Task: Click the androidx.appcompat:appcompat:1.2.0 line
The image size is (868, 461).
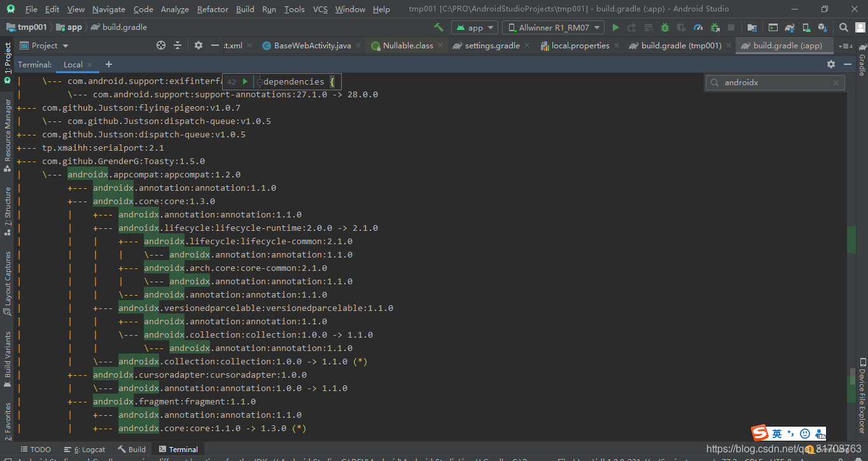Action: click(x=154, y=174)
